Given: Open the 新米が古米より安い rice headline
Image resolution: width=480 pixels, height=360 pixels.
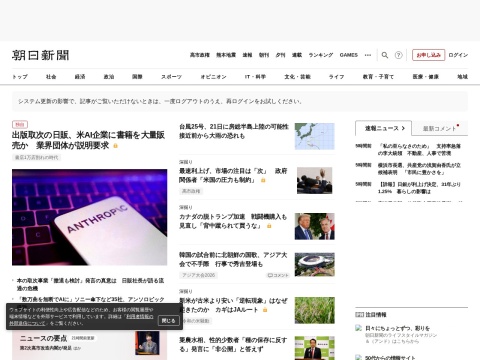Looking at the screenshot, I should [x=233, y=305].
